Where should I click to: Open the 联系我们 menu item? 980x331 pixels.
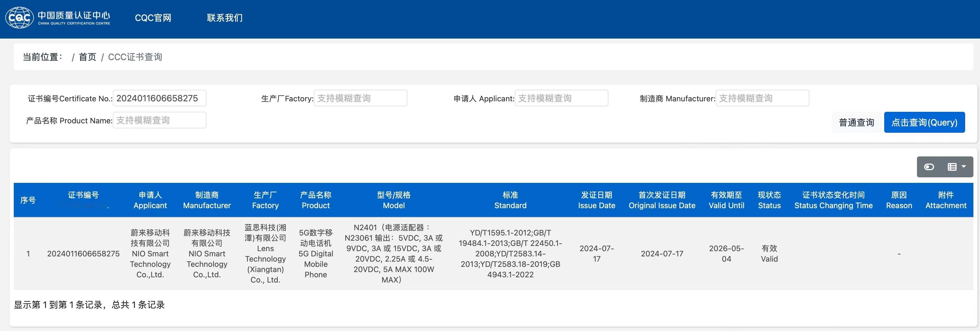[224, 18]
